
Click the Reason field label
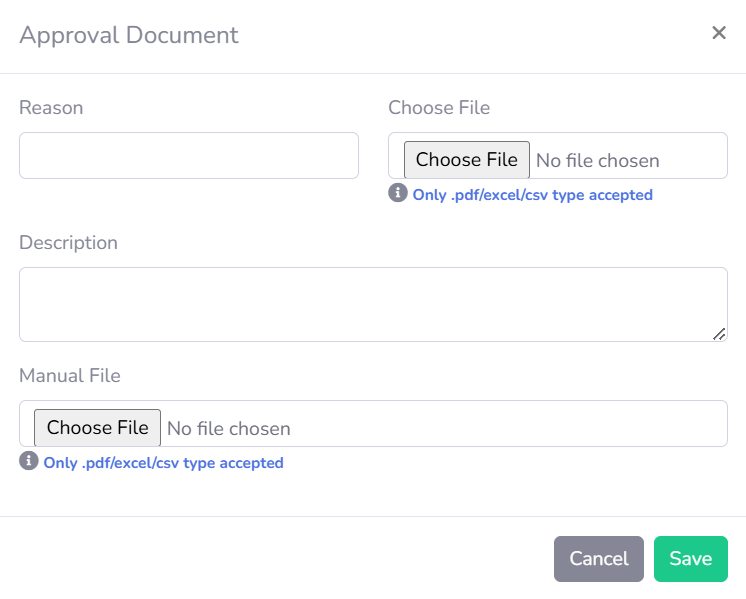(x=51, y=107)
